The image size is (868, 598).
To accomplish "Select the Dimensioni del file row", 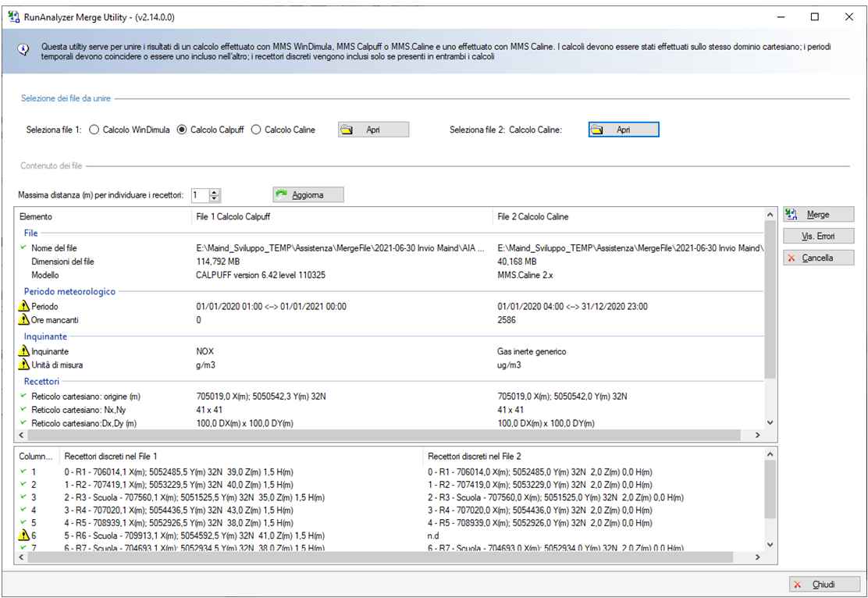I will tap(390, 262).
